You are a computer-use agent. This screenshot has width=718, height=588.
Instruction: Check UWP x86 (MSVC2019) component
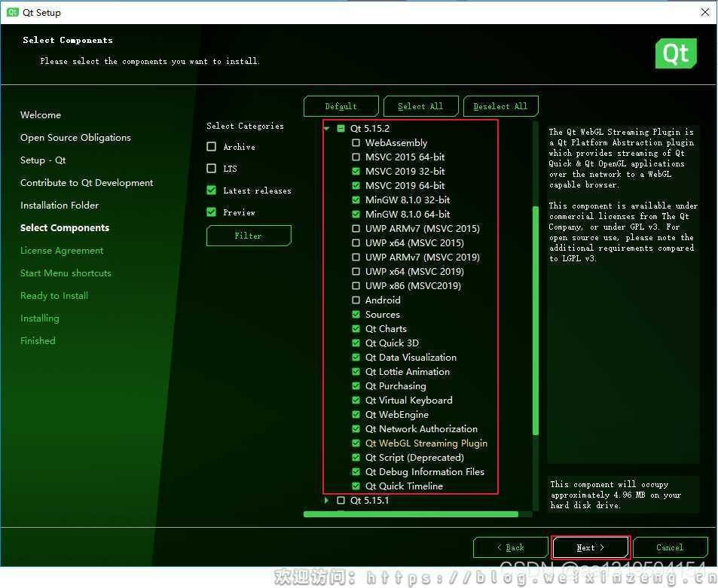356,285
